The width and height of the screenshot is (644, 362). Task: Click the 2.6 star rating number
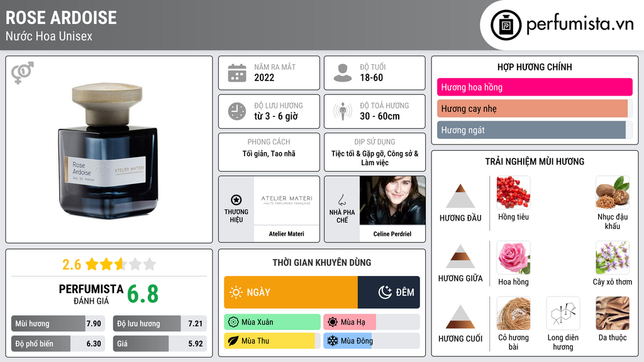coord(72,265)
